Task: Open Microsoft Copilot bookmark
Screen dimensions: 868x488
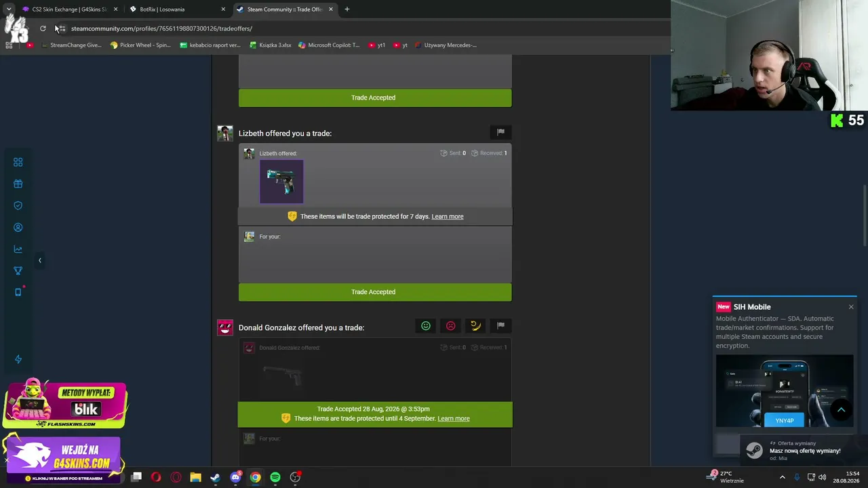Action: pyautogui.click(x=330, y=45)
